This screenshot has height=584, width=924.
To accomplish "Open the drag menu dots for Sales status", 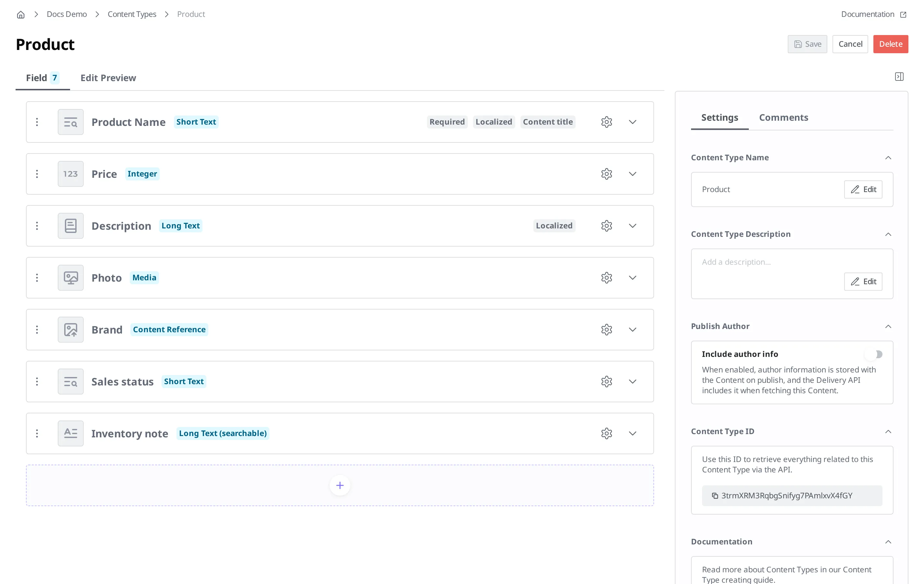I will (x=37, y=382).
